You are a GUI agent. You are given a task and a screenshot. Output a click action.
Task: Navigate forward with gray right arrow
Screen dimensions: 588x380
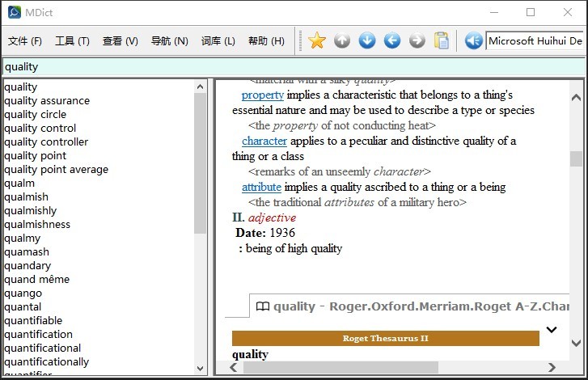pyautogui.click(x=417, y=40)
